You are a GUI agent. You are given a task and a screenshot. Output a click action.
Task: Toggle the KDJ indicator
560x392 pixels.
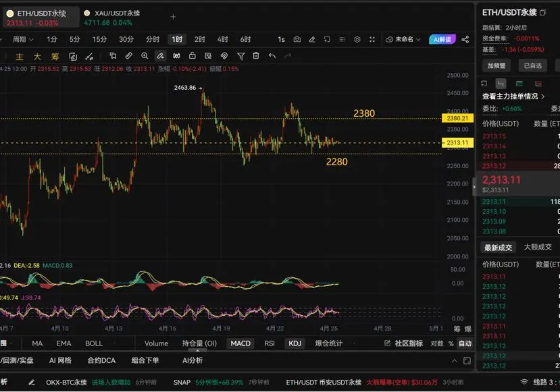click(x=295, y=343)
